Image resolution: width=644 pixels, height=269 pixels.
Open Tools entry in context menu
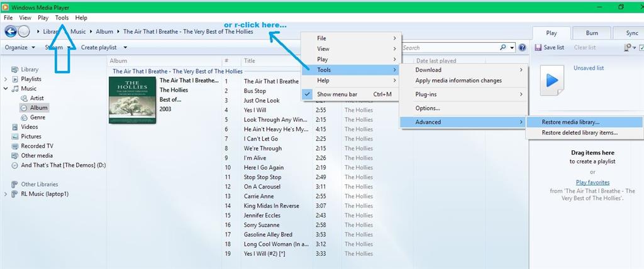point(350,70)
